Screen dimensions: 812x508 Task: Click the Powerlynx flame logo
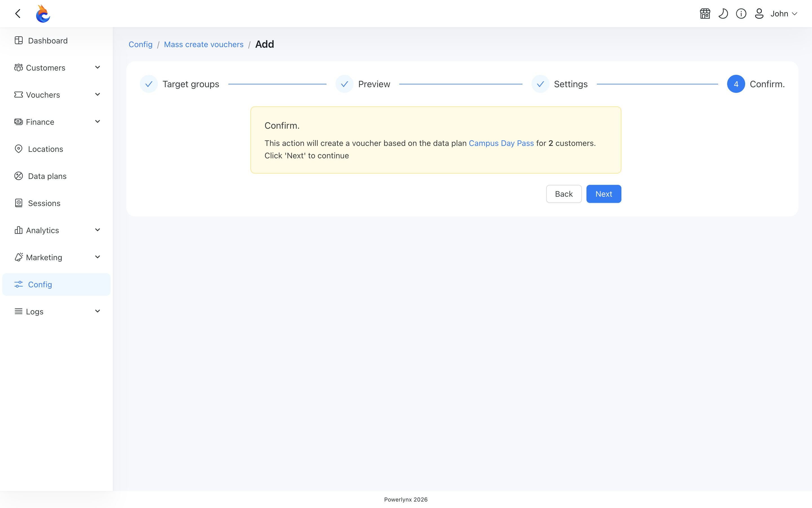pos(43,14)
